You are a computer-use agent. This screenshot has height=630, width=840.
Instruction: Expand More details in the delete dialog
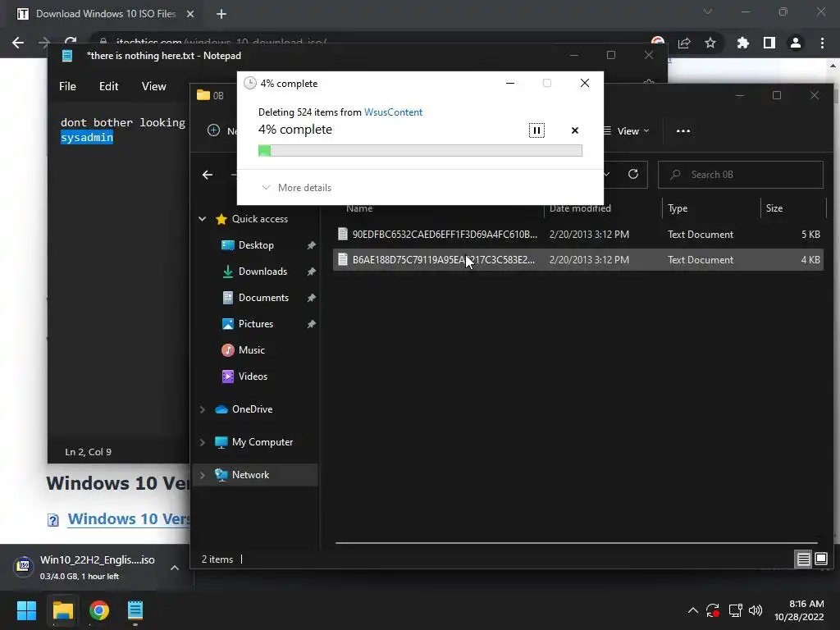(296, 188)
